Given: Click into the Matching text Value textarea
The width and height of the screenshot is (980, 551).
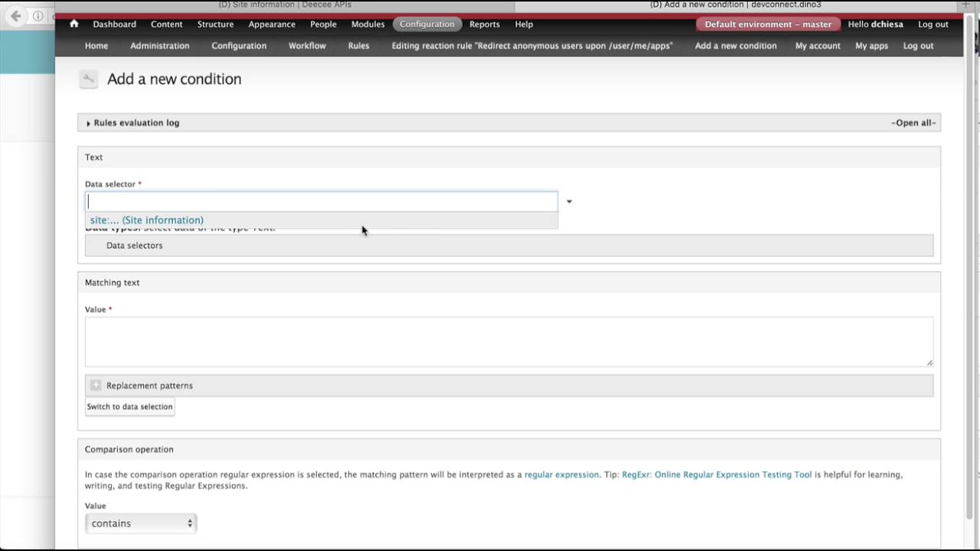Looking at the screenshot, I should [509, 342].
